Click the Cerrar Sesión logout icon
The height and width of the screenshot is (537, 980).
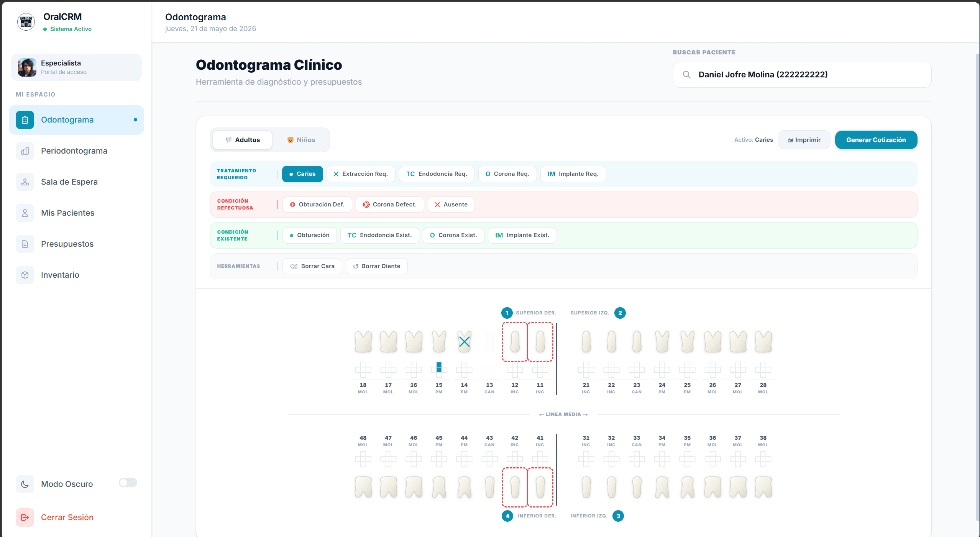point(25,517)
